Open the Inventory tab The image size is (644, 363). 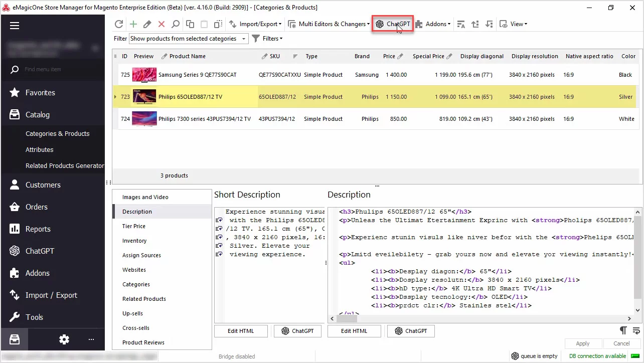[x=162, y=241]
